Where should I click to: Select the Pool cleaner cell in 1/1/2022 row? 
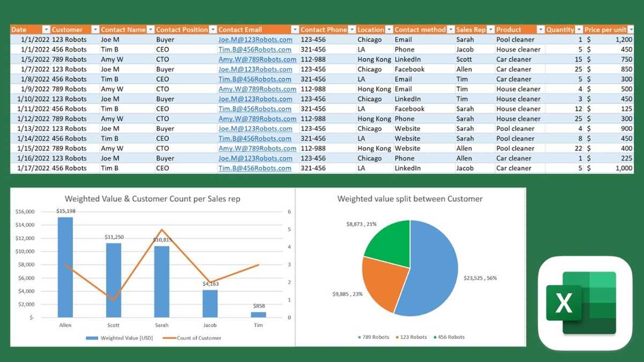[x=519, y=40]
